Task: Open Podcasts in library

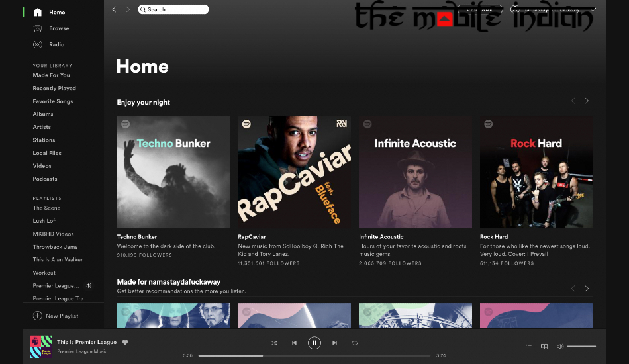Action: 45,179
